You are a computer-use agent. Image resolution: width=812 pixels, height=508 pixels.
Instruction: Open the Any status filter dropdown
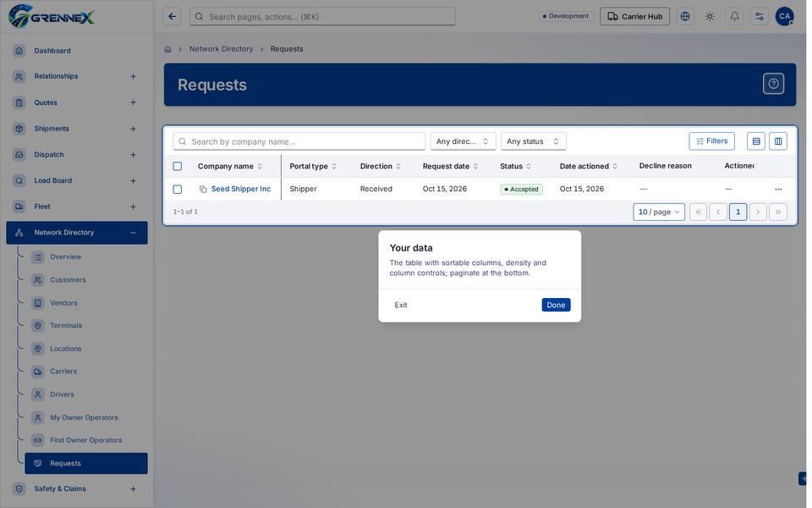click(x=533, y=141)
